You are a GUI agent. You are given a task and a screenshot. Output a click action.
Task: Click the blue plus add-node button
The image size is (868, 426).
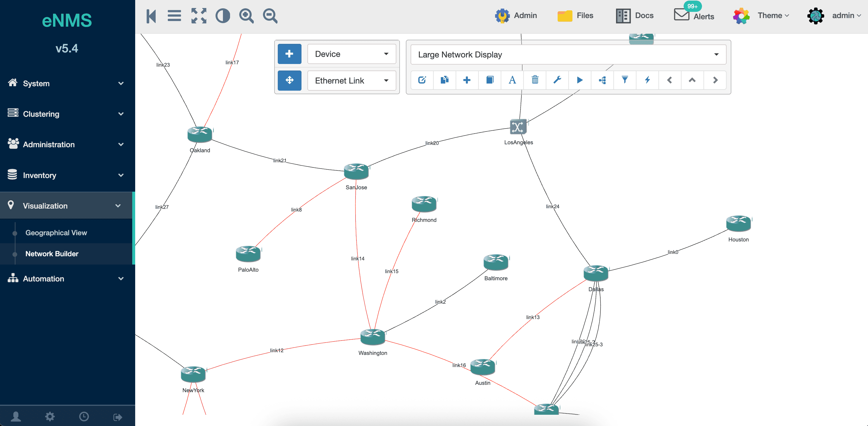[x=289, y=54]
